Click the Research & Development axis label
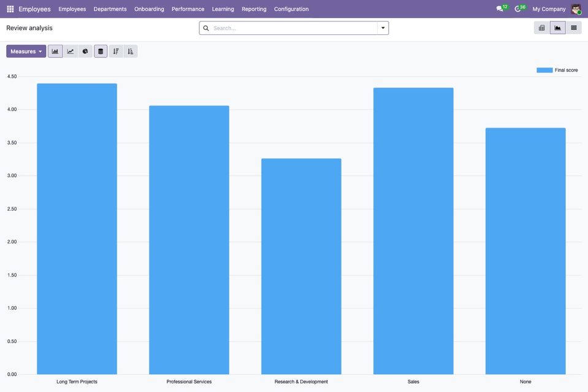 pyautogui.click(x=301, y=382)
